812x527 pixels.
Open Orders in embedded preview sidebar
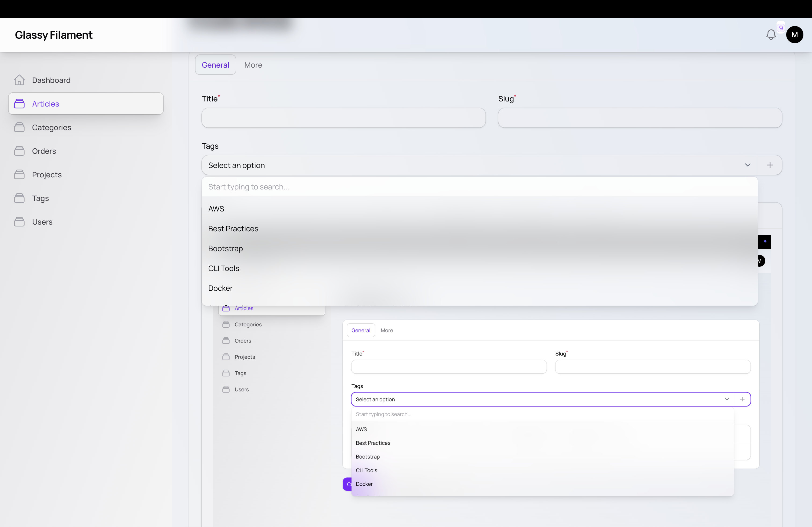272,341
